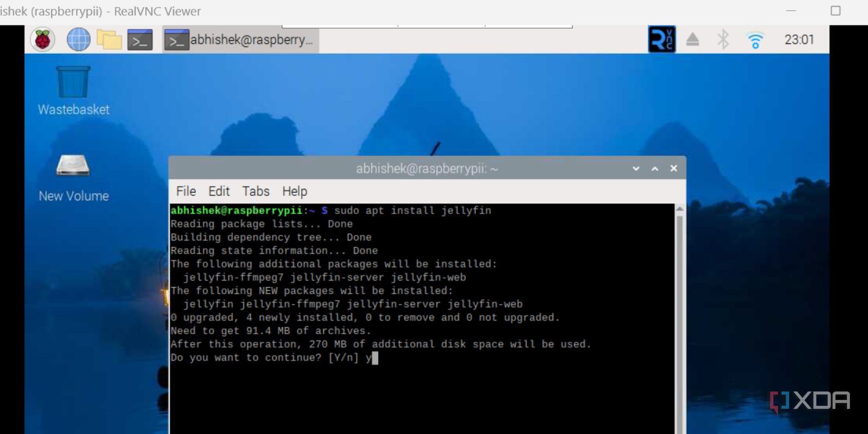Image resolution: width=868 pixels, height=434 pixels.
Task: Open the Raspberry Pi applications menu
Action: [x=42, y=40]
